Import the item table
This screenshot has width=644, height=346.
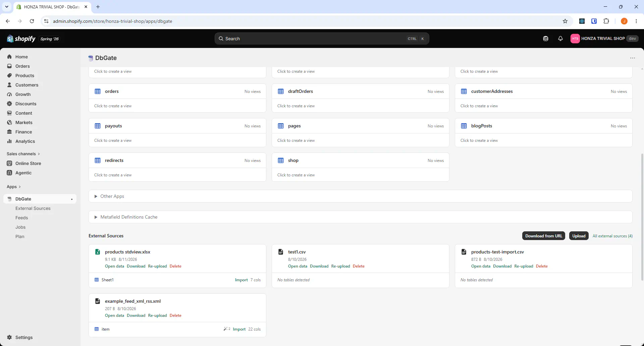pos(239,329)
